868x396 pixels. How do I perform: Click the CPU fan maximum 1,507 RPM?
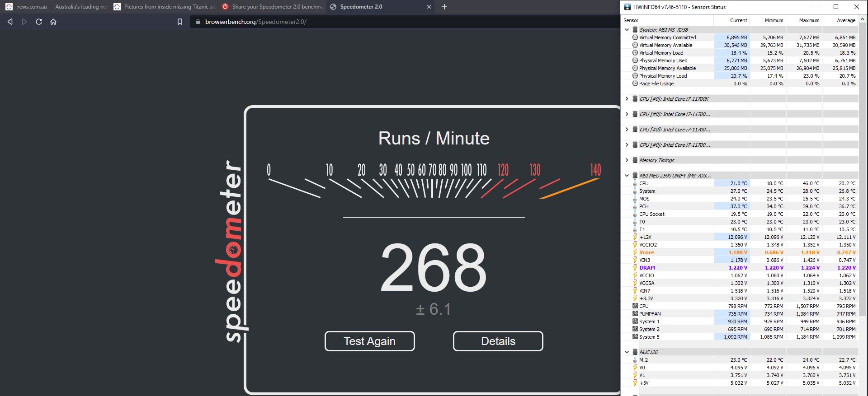[808, 306]
